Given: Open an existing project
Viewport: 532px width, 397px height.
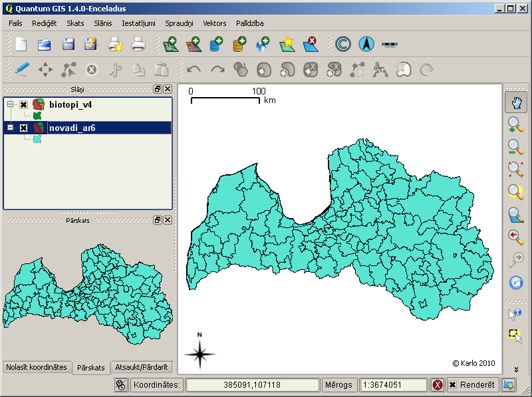Looking at the screenshot, I should [x=45, y=45].
